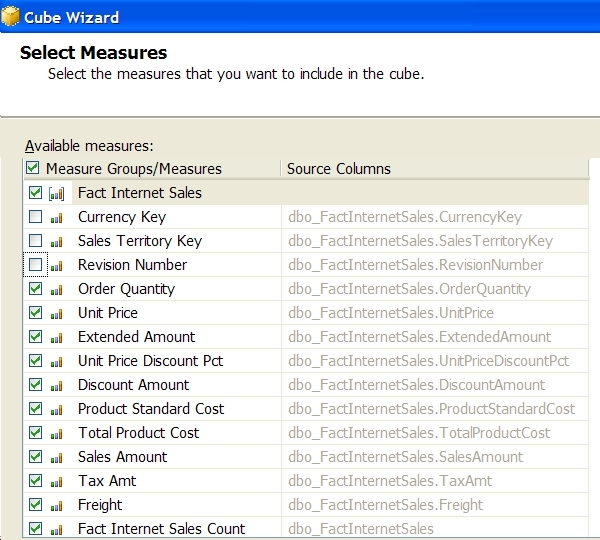Tick the Revision Number checkbox
The height and width of the screenshot is (540, 600).
[35, 264]
